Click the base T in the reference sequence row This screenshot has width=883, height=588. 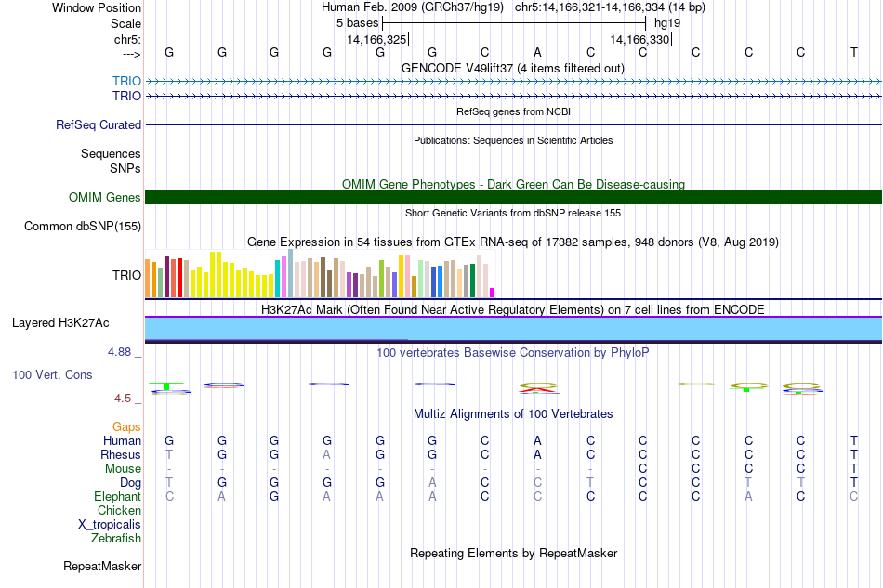coord(853,52)
